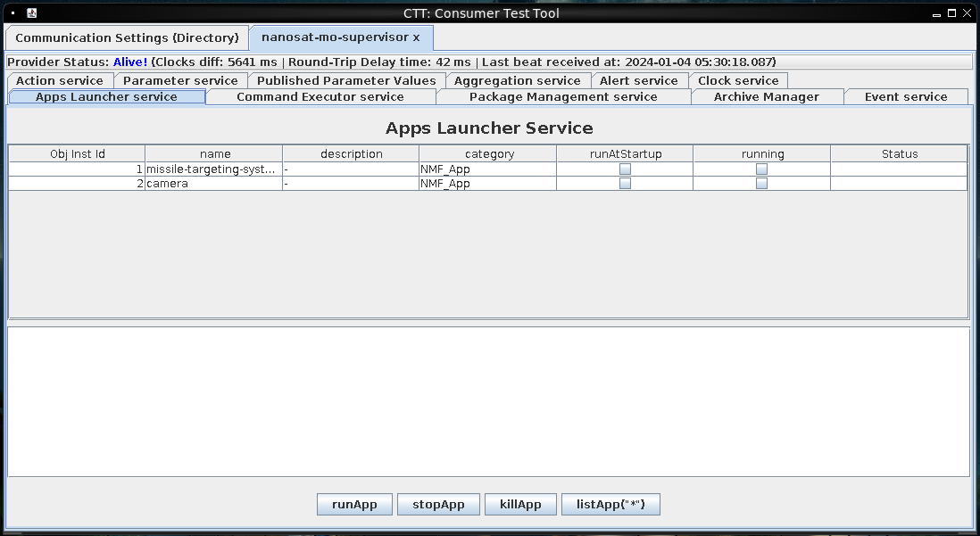
Task: Click inside the empty output text area
Action: [x=488, y=401]
